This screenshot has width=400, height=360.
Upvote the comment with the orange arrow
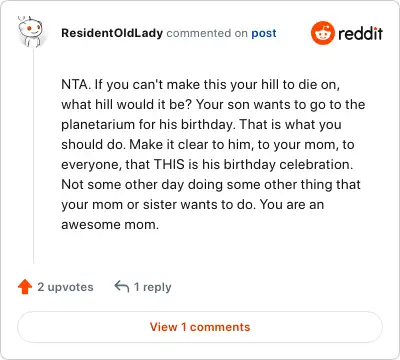(x=25, y=287)
